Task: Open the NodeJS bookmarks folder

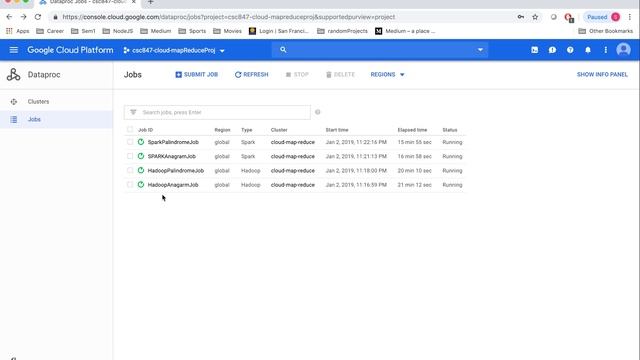Action: 118,31
